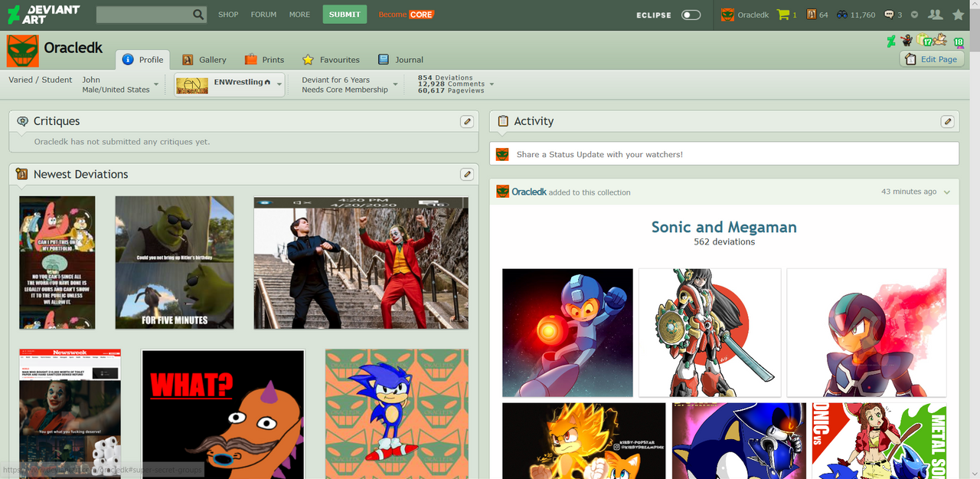Open the golden Super Sonic thumbnail
The image size is (980, 479).
[584, 441]
